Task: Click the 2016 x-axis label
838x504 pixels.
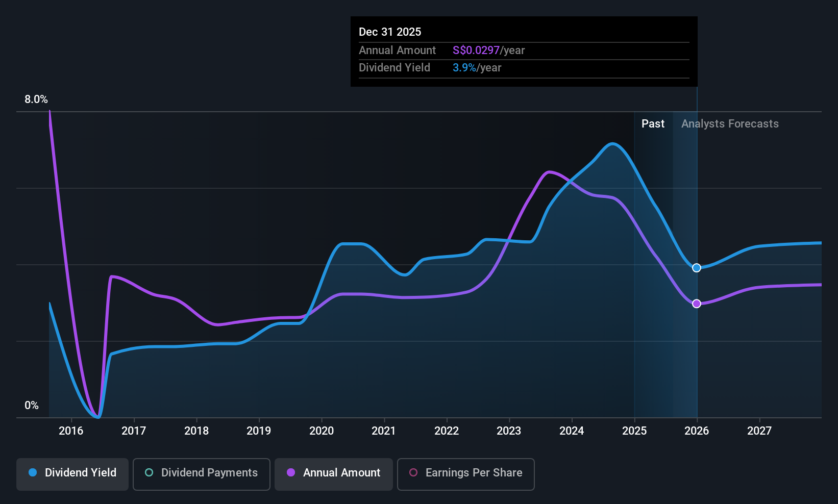Action: tap(71, 431)
